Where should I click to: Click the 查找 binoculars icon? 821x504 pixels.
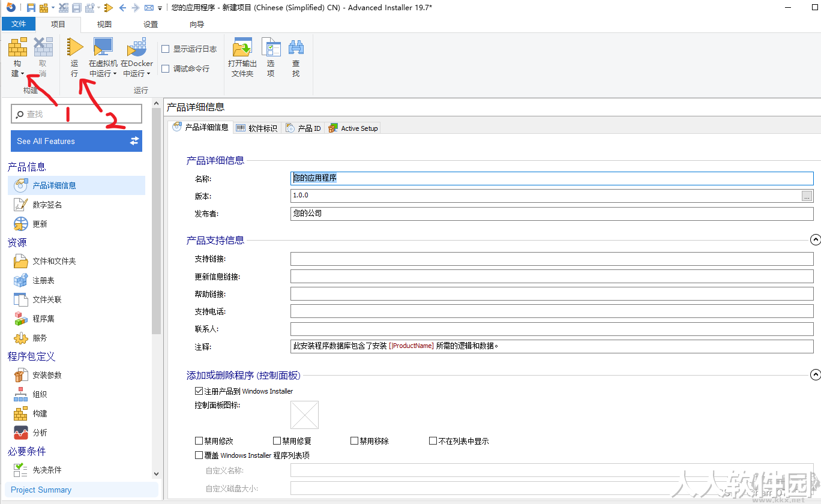(x=296, y=47)
